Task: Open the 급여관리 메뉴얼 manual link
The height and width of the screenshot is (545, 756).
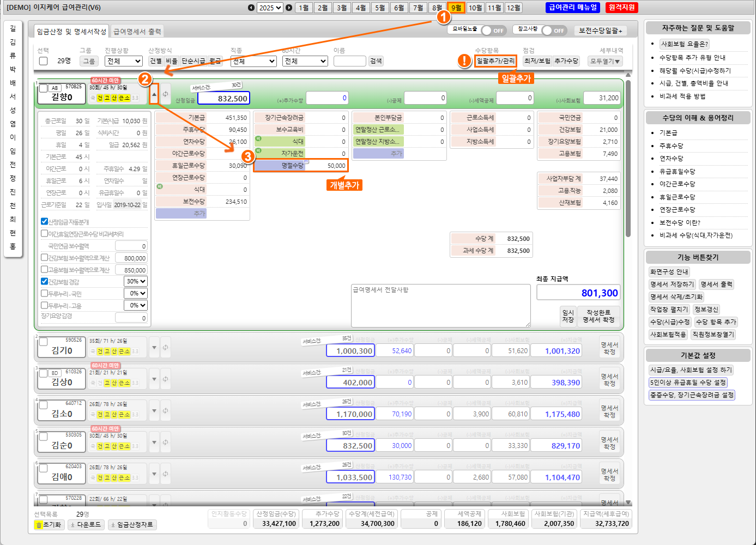Action: [573, 8]
